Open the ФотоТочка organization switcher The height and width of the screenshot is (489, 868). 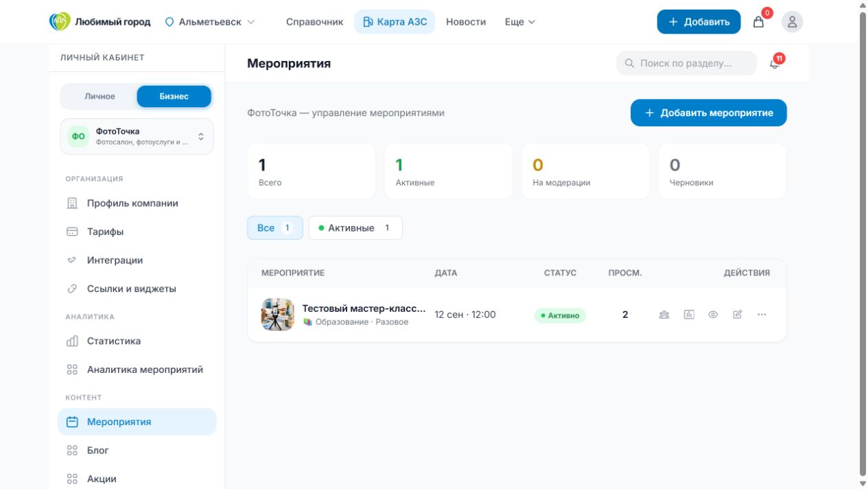click(137, 137)
